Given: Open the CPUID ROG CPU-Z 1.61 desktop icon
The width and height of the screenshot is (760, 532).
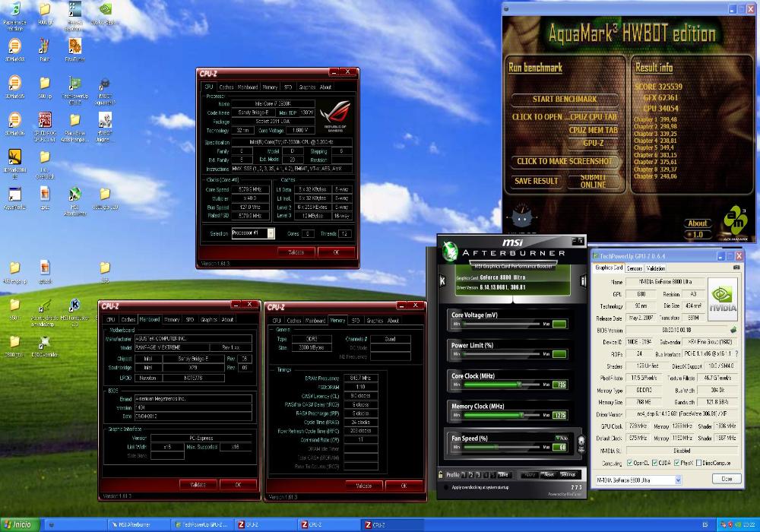Looking at the screenshot, I should (x=45, y=126).
